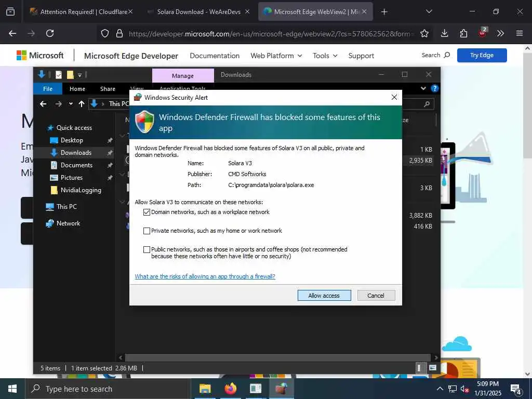
Task: Click the Allow access button
Action: click(x=324, y=296)
